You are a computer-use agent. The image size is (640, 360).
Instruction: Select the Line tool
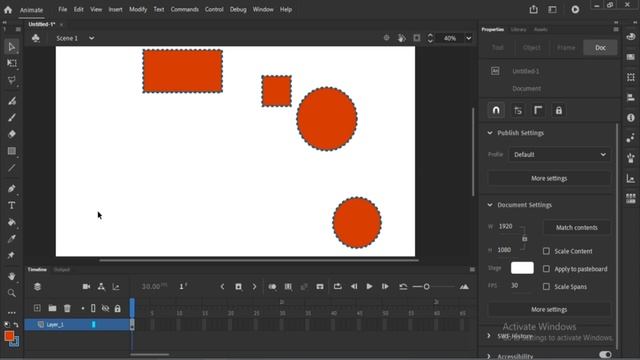coord(11,168)
